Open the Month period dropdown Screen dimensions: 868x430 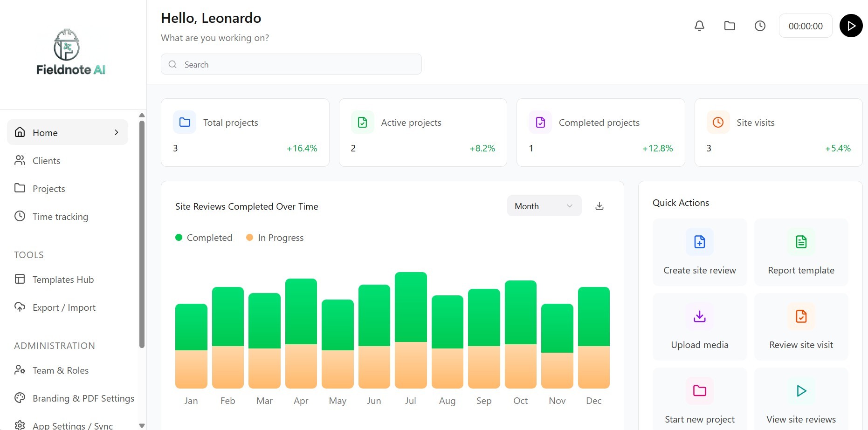(x=544, y=206)
